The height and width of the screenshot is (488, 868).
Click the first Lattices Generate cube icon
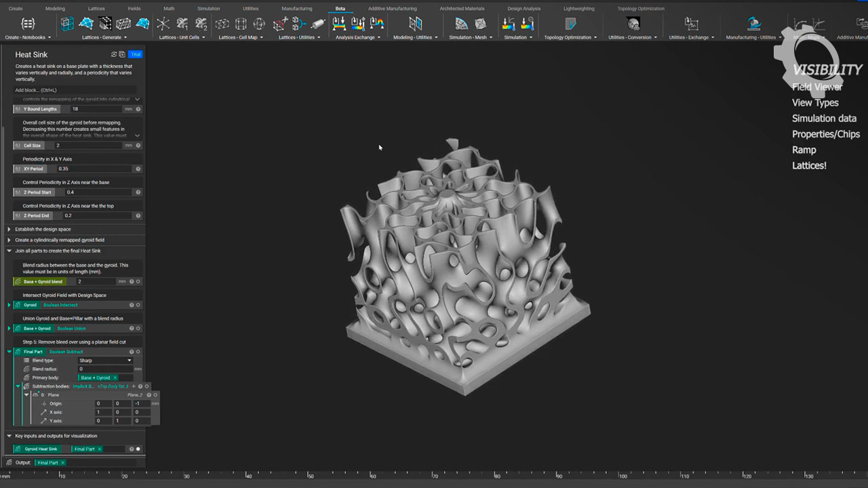tap(67, 24)
